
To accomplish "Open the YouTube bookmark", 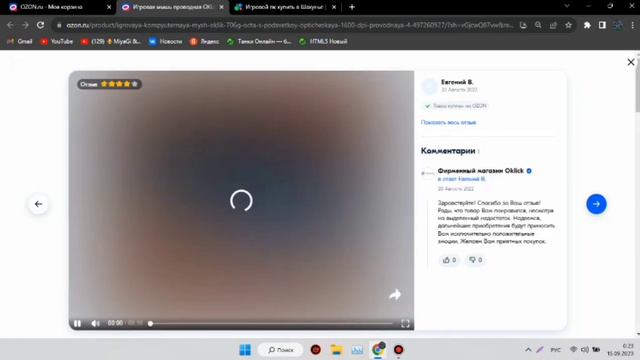I will (57, 41).
